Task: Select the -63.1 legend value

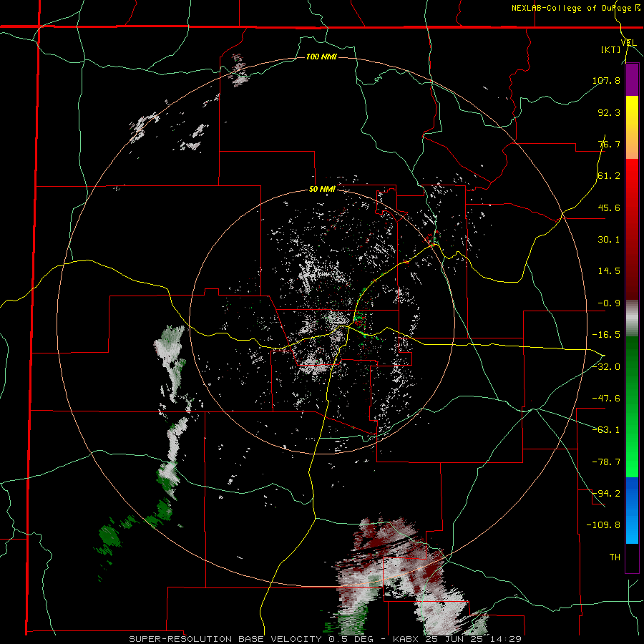Action: [x=606, y=430]
